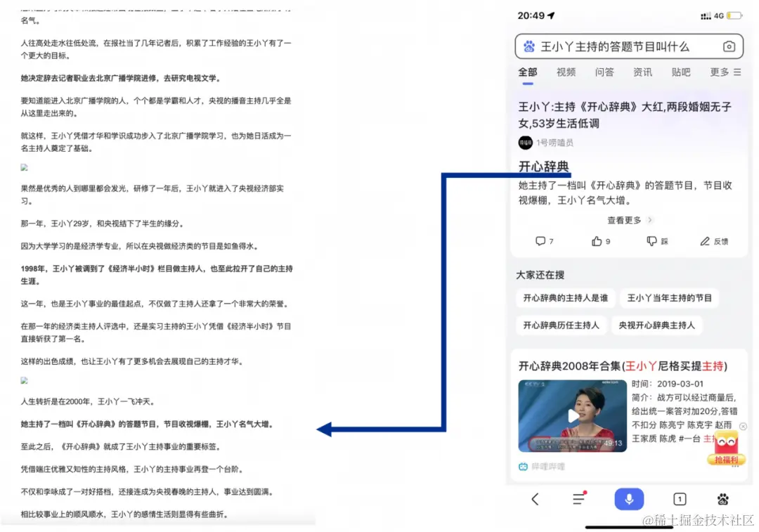
Task: Tap the 反馈 feedback pen icon
Action: [714, 241]
